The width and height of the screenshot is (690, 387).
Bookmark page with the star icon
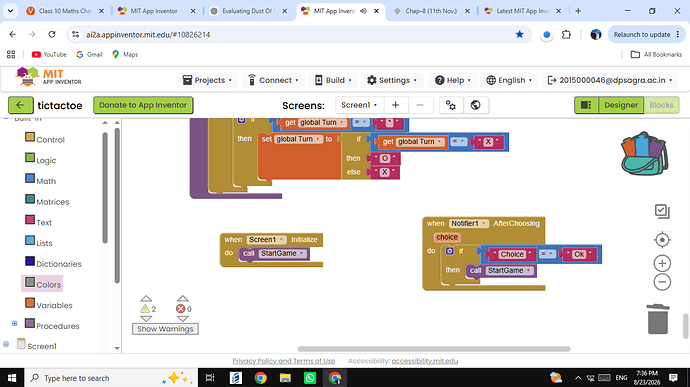[520, 34]
